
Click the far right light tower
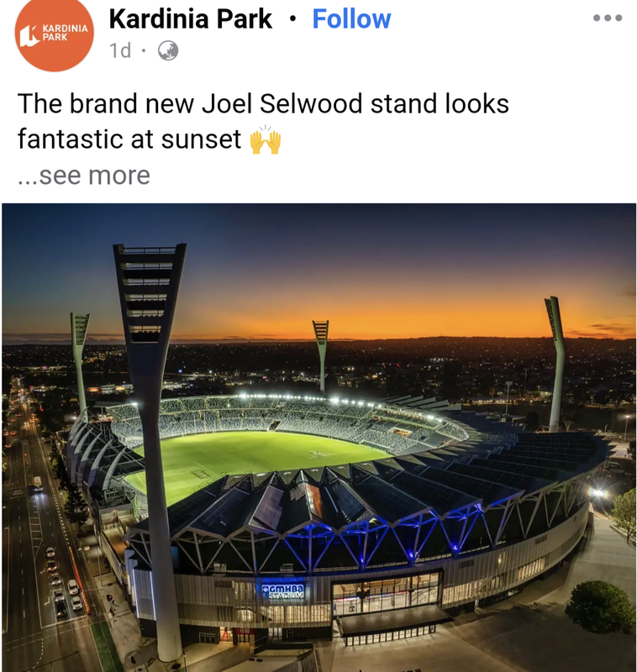point(556,365)
